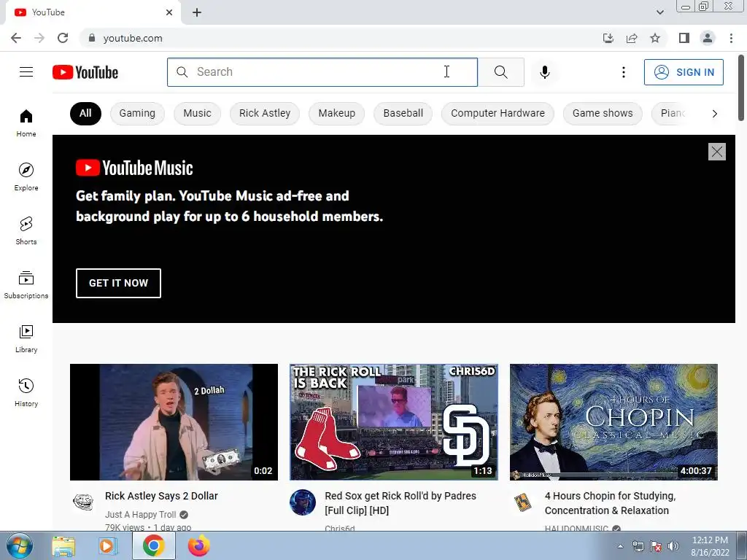The width and height of the screenshot is (747, 560).
Task: Click the share page icon
Action: point(632,38)
